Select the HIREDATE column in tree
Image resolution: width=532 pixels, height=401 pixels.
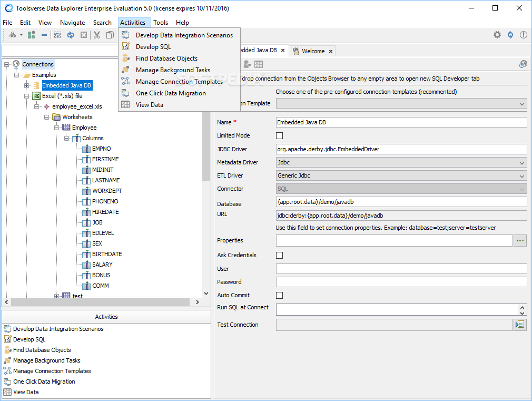coord(105,212)
